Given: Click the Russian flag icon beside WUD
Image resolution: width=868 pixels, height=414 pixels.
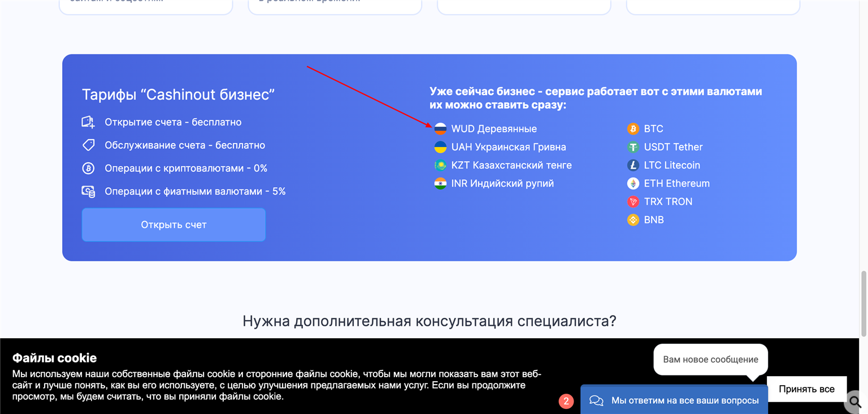Looking at the screenshot, I should pos(440,129).
